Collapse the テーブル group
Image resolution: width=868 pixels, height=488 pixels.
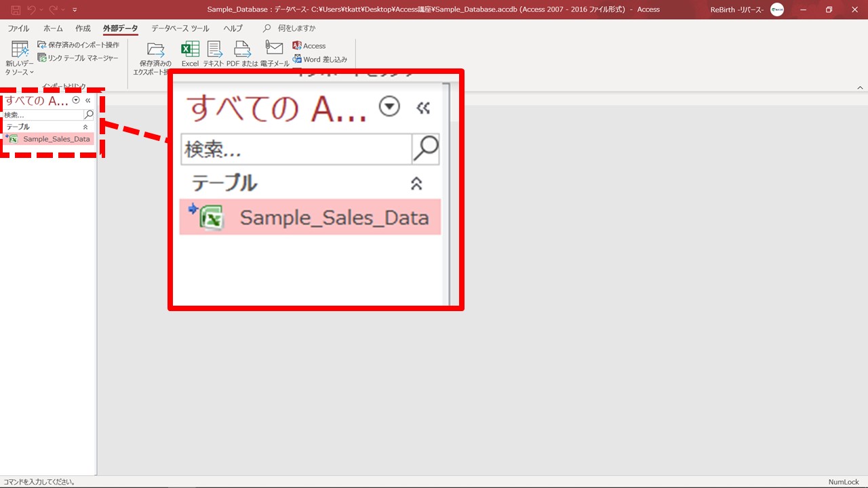[x=85, y=127]
